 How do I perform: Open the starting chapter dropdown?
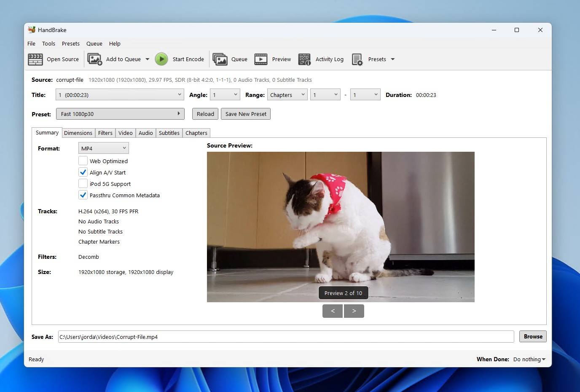[325, 95]
